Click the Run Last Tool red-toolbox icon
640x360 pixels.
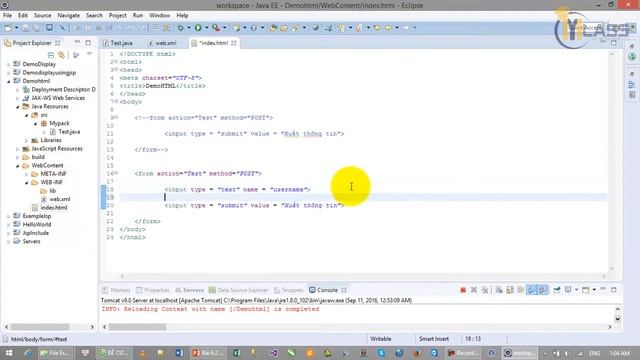[x=216, y=28]
